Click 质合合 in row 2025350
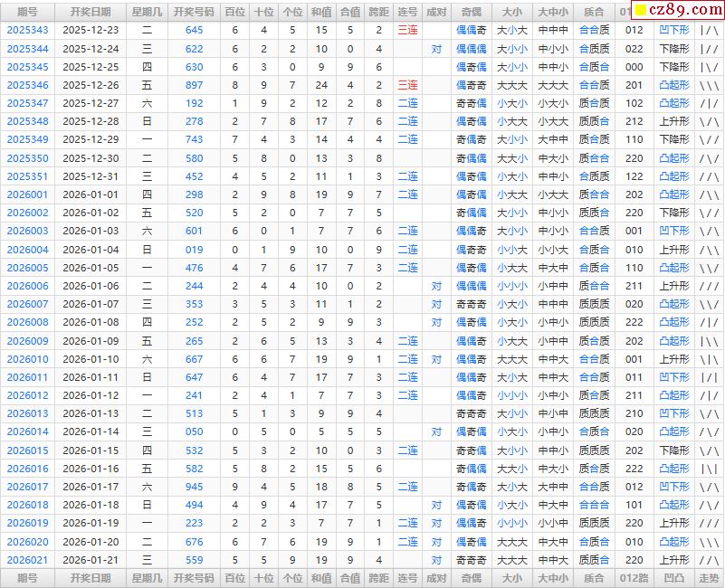This screenshot has width=725, height=588. pos(594,158)
